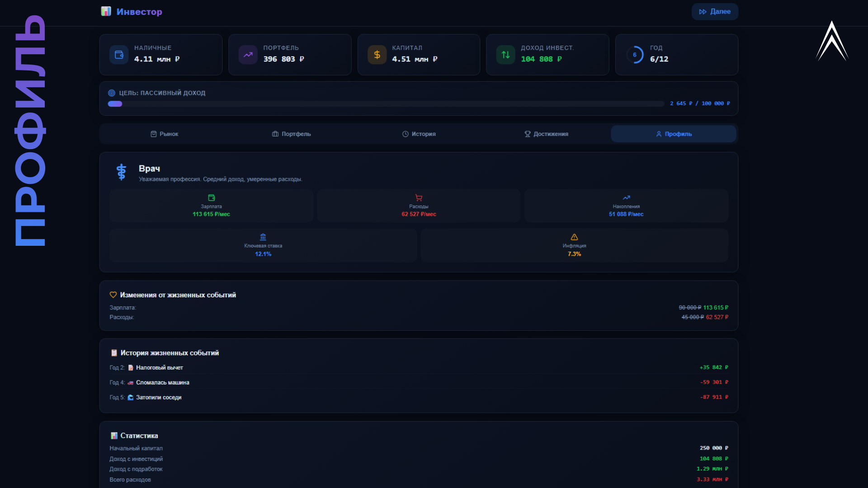Image resolution: width=868 pixels, height=488 pixels.
Task: Click the blue Накопления trend arrow icon
Action: tap(626, 198)
